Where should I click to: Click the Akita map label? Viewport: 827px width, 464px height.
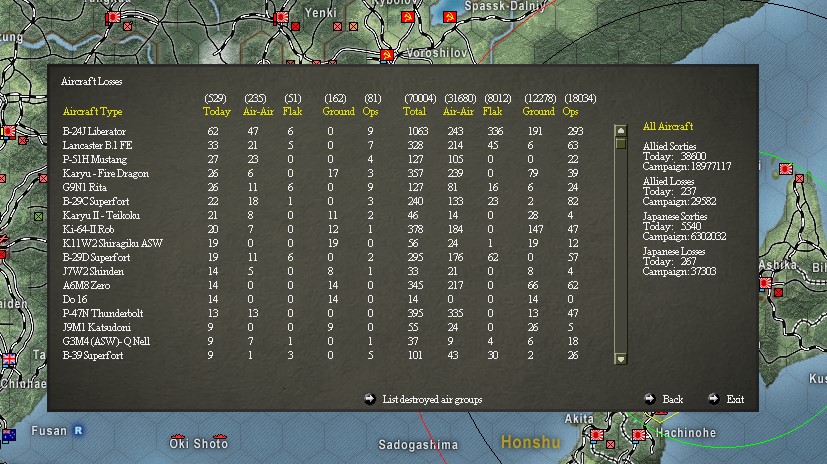(579, 419)
